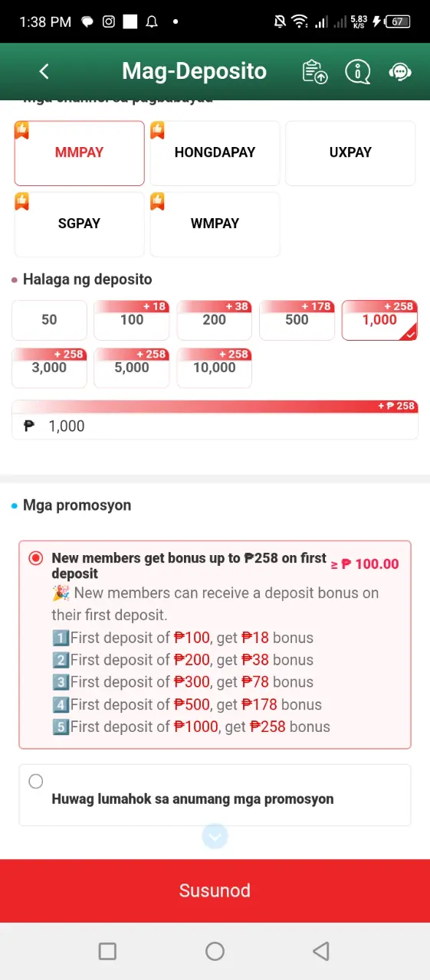Choose MMPAY payment channel

(x=79, y=153)
